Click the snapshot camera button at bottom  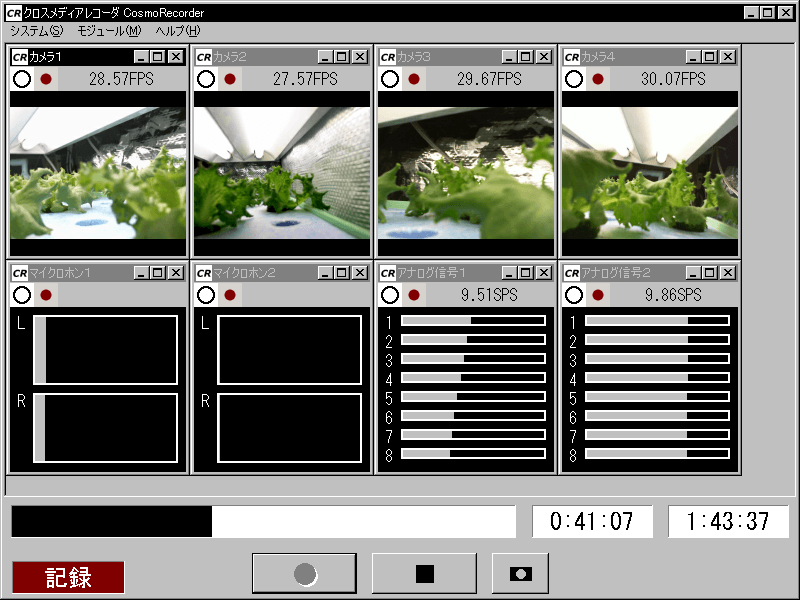pos(520,573)
